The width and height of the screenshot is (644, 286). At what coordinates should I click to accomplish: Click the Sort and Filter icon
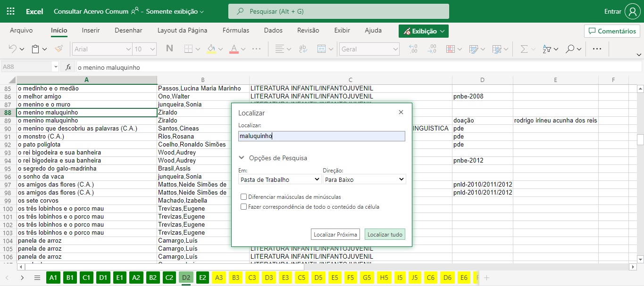[x=547, y=49]
